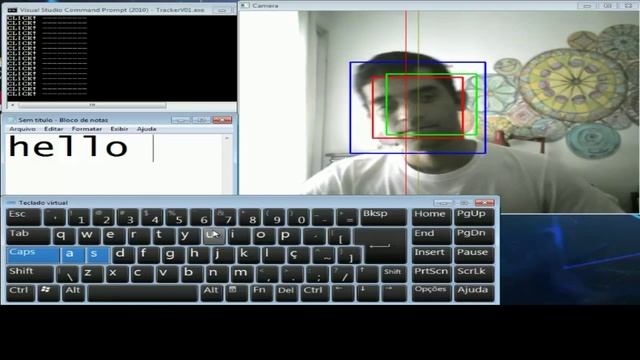Click the Pause key on virtual keyboard
This screenshot has height=360, width=640.
tap(474, 255)
